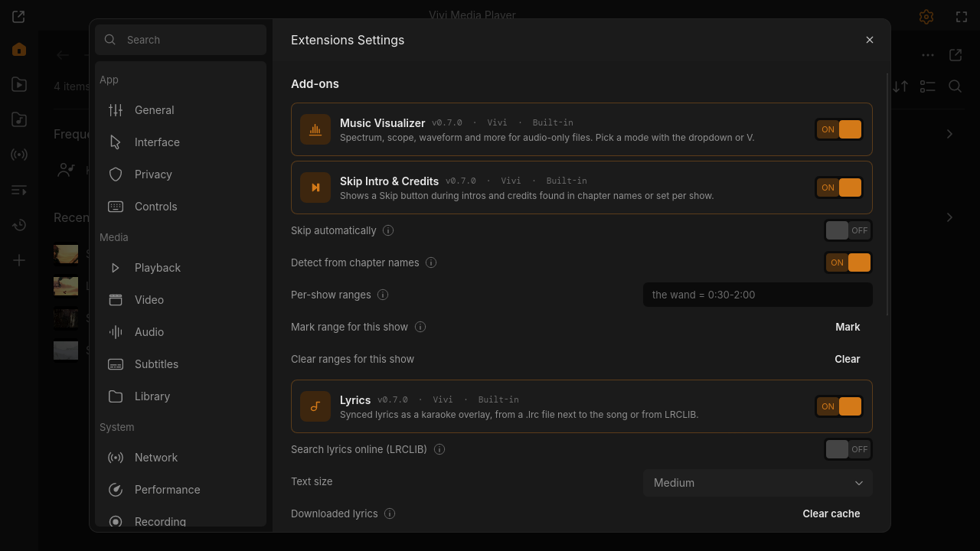Disable the Lyrics add-on toggle
The image size is (980, 551).
839,406
